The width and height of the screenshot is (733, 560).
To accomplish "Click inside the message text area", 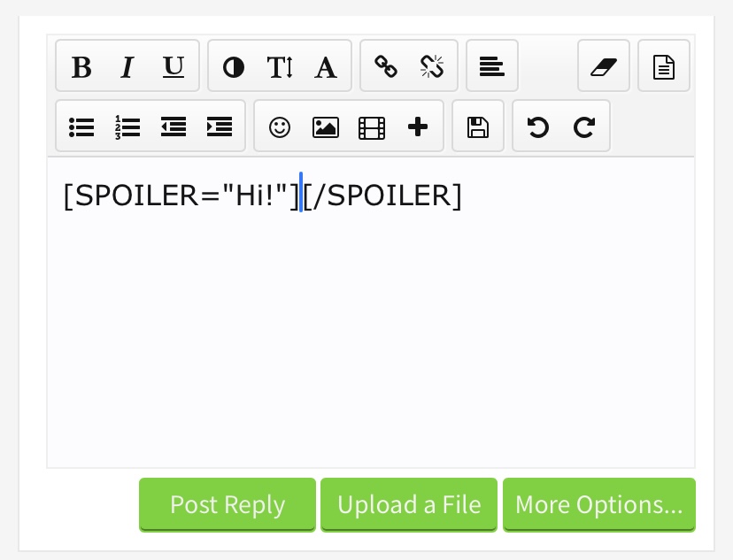I will tap(371, 313).
